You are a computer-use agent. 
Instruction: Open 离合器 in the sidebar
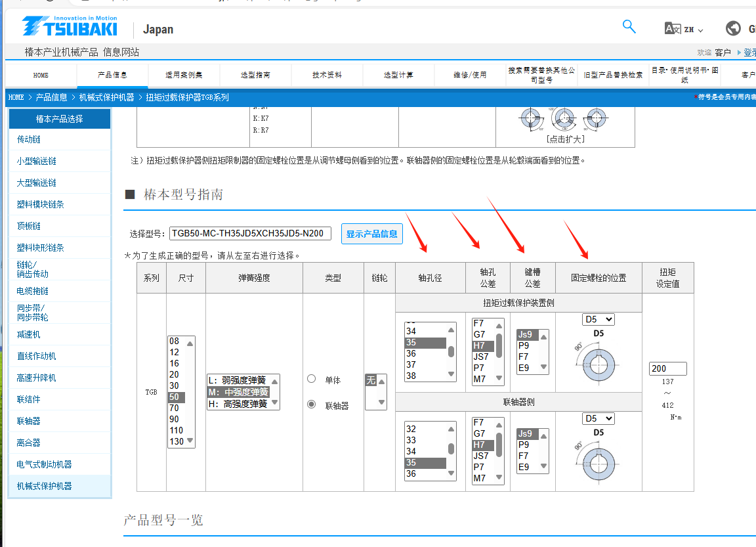(60, 443)
